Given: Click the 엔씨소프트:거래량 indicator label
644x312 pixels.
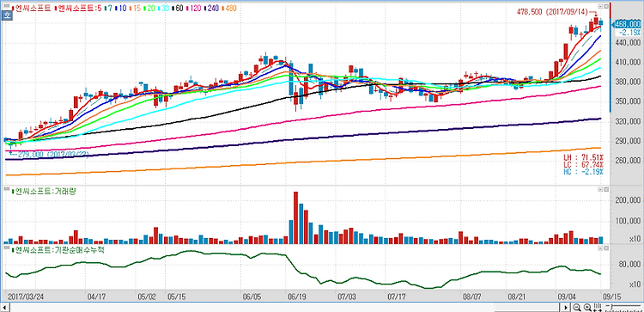Looking at the screenshot, I should [x=44, y=192].
